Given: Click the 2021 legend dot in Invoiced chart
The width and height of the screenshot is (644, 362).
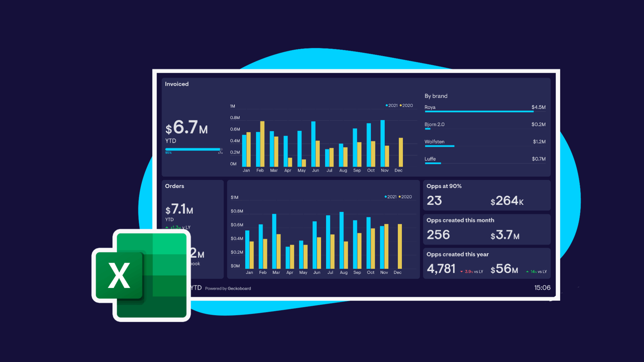Looking at the screenshot, I should [x=386, y=106].
